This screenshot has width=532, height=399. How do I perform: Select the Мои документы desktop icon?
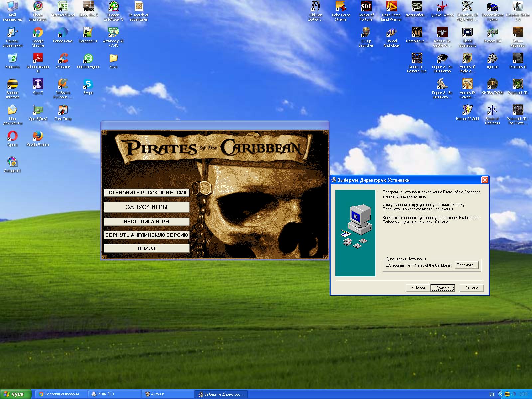(12, 115)
